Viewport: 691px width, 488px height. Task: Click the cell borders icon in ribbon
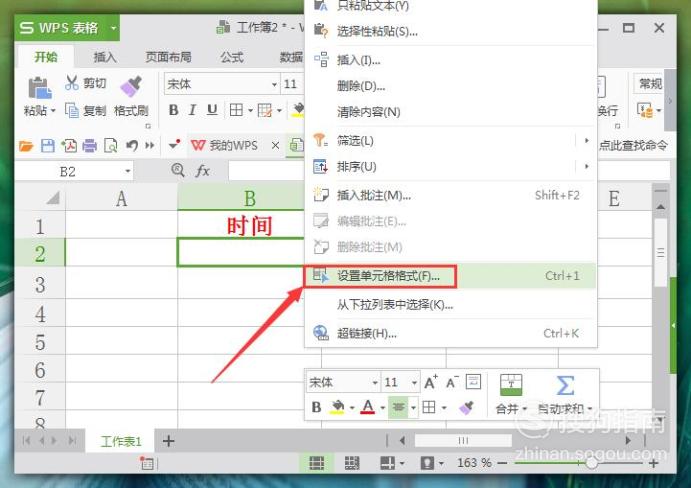pos(236,110)
